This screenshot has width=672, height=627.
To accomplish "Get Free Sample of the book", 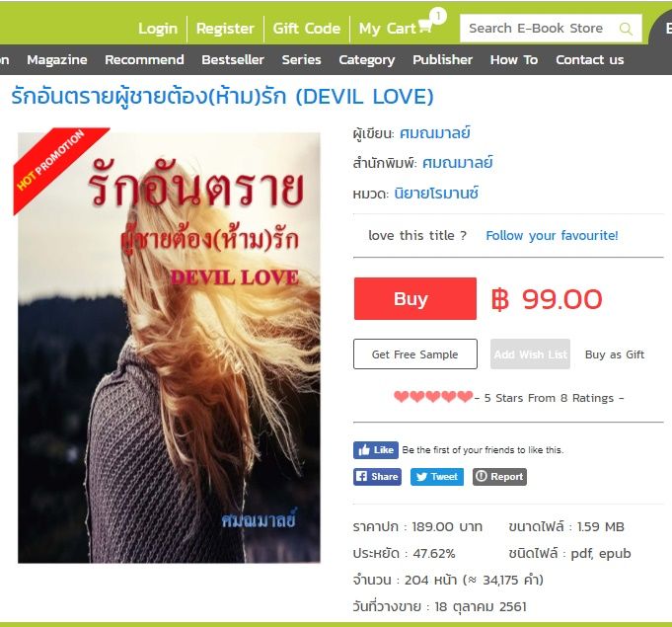I will [x=415, y=354].
